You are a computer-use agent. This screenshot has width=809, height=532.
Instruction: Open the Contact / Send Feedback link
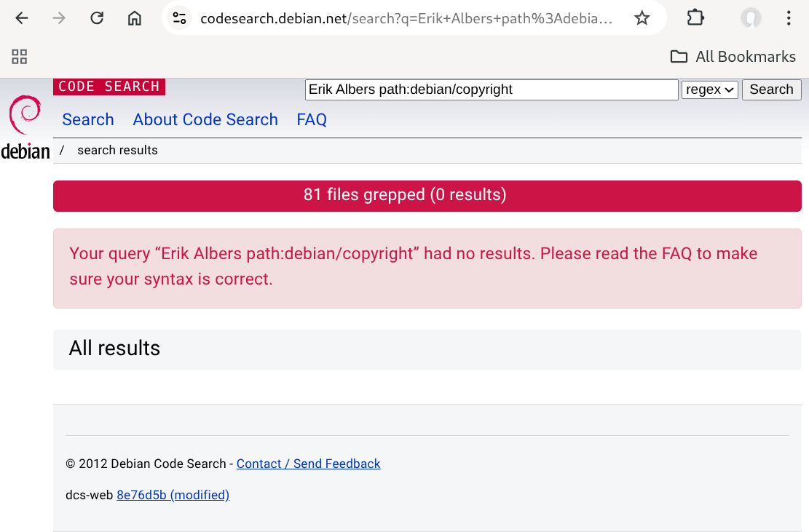pyautogui.click(x=308, y=464)
